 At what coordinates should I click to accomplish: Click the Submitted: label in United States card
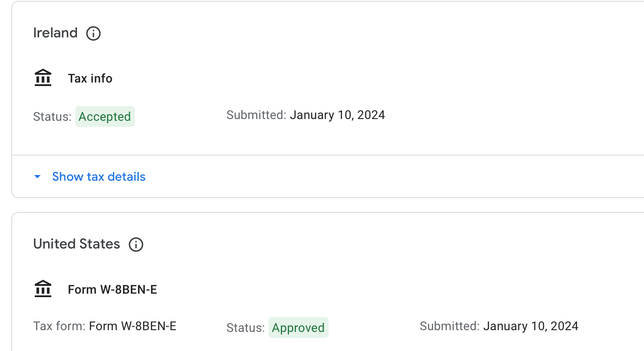pos(450,326)
